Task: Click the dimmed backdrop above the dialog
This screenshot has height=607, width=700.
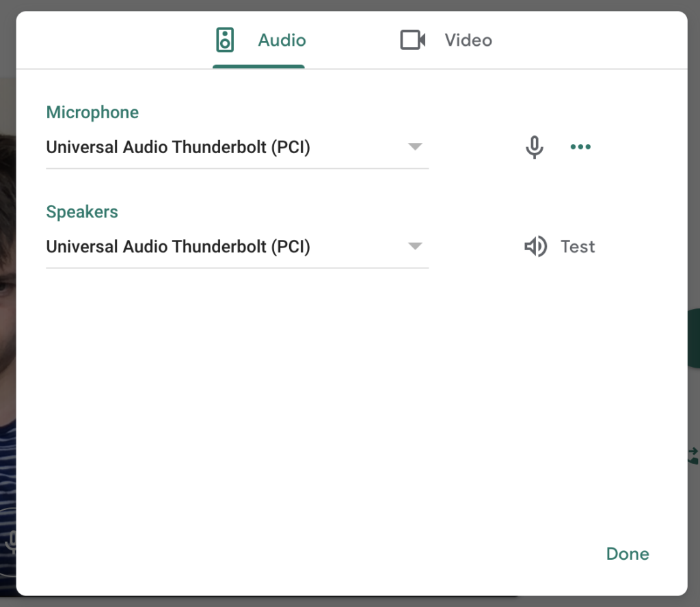Action: 350,5
